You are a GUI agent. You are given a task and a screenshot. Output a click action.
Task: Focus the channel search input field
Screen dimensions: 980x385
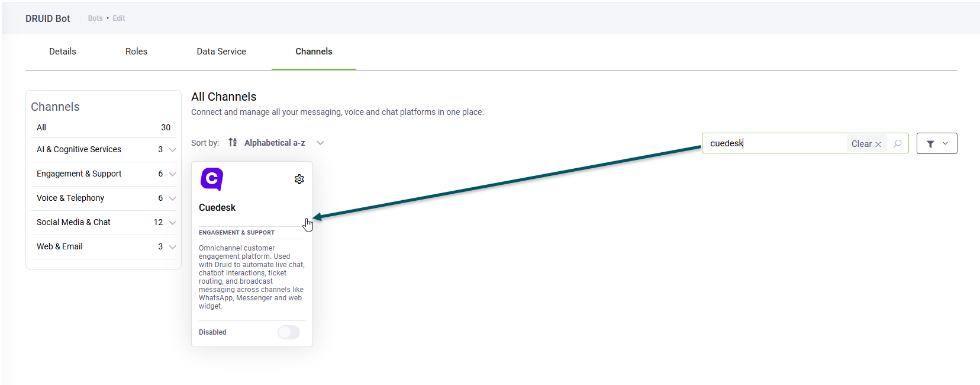tap(775, 143)
